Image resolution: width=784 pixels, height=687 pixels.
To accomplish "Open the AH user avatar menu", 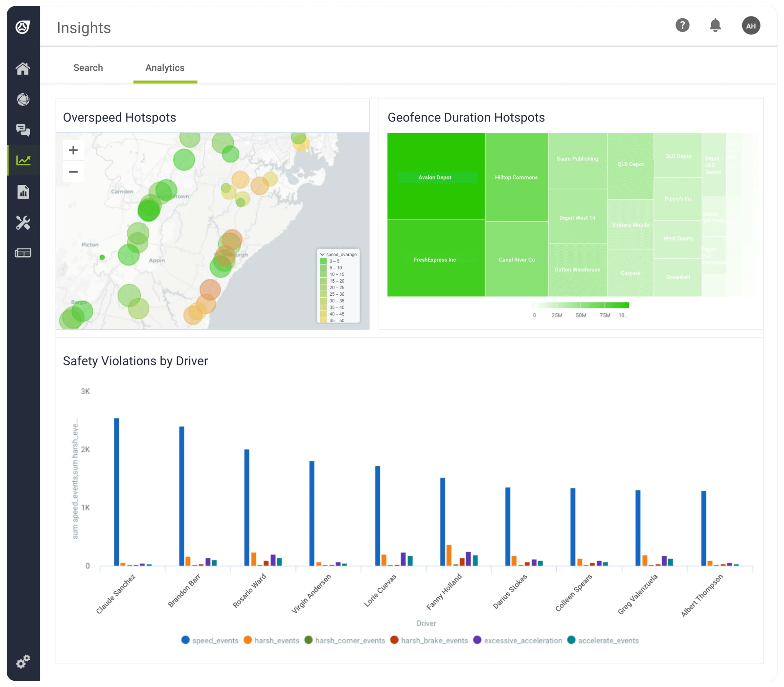I will click(751, 26).
